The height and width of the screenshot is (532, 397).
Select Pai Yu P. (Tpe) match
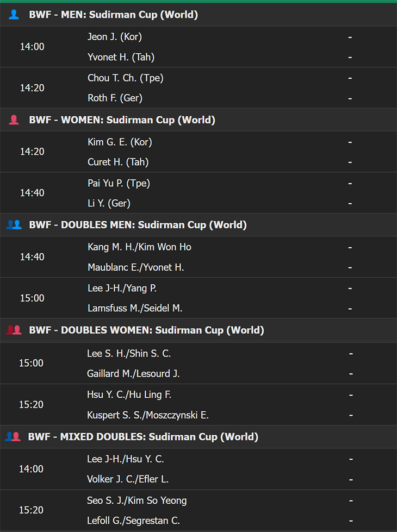coord(199,193)
